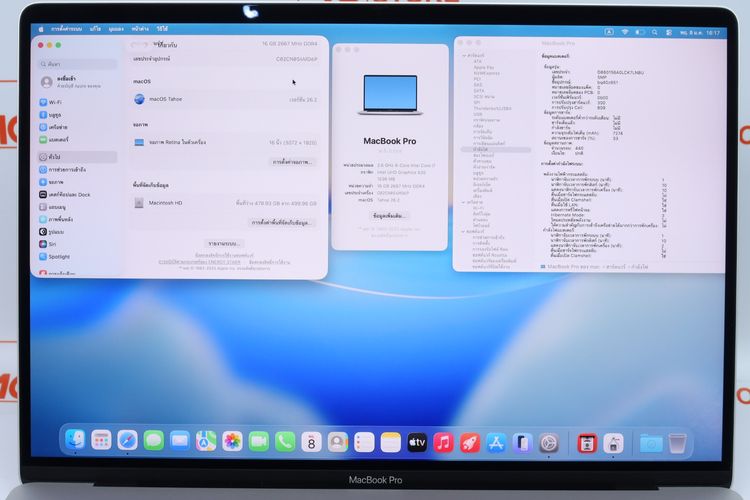Select the green Battery sidebar item
The height and width of the screenshot is (500, 750).
(x=77, y=140)
